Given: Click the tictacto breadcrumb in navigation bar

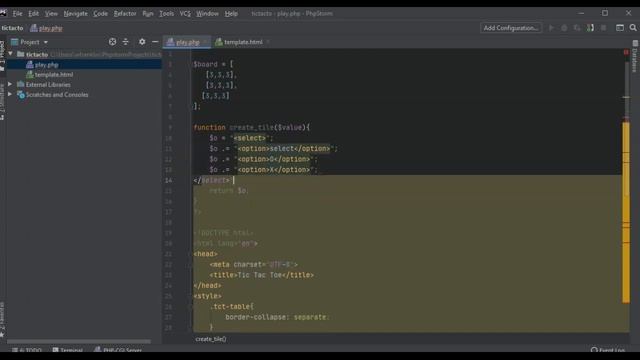Looking at the screenshot, I should 12,28.
